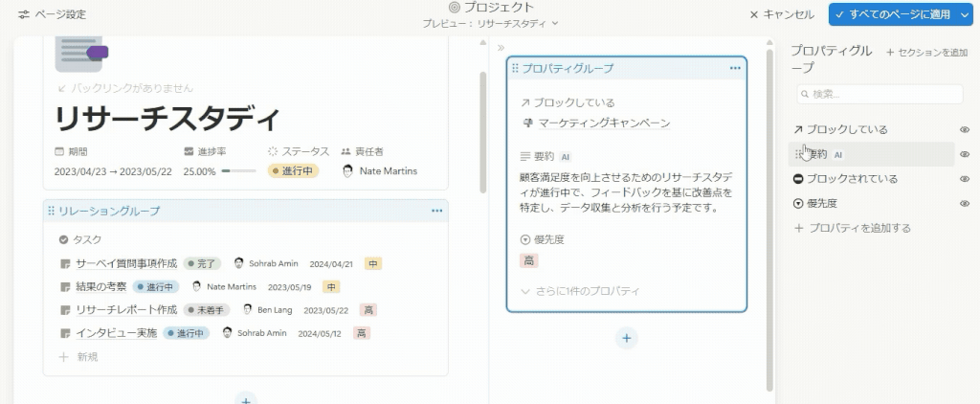Click date 2024/04/21 in task list
The width and height of the screenshot is (980, 404).
coord(331,264)
